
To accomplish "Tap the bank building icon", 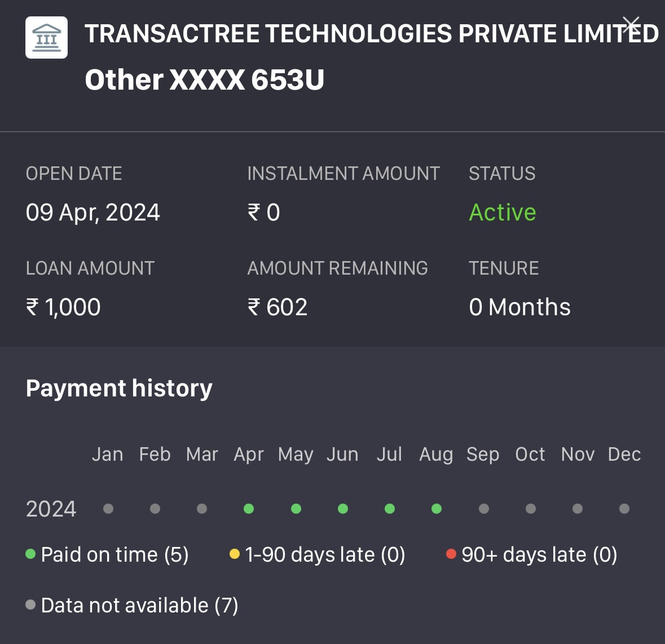I will point(46,37).
